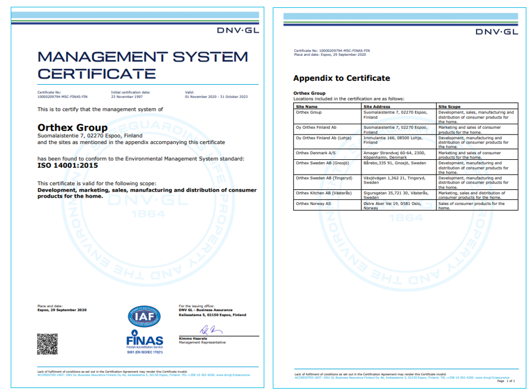Viewport: 532px width, 392px height.
Task: Click the Appendix to Certificate heading
Action: (341, 78)
